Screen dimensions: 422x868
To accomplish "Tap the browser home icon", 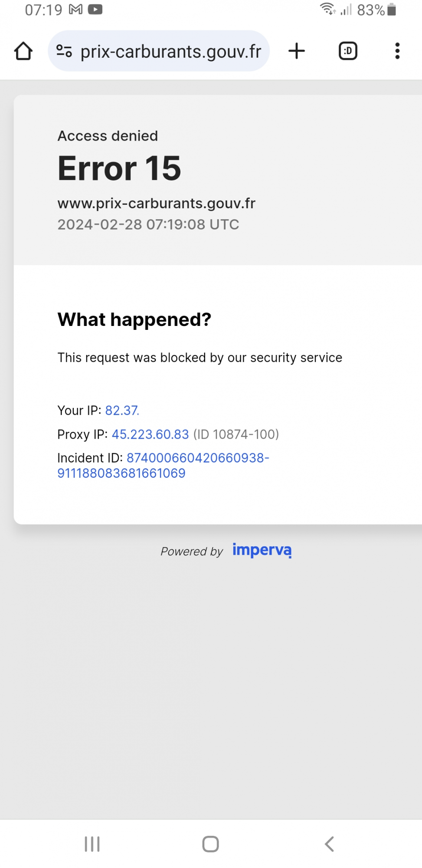I will pyautogui.click(x=23, y=51).
